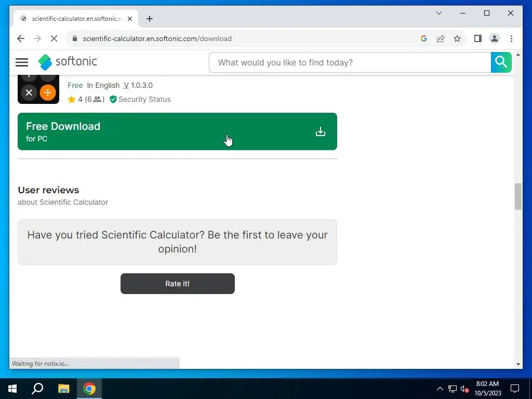Expand the tab search chevron
The height and width of the screenshot is (399, 532).
point(439,13)
